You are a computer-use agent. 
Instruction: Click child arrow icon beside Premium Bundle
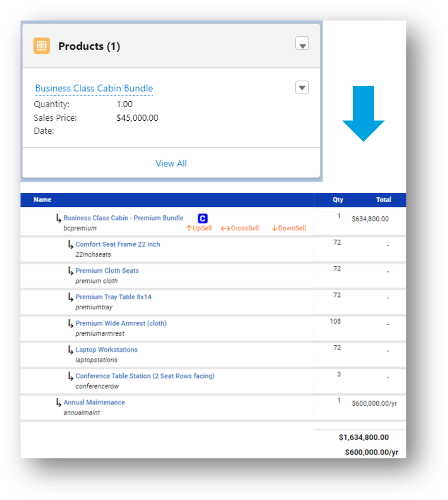[x=59, y=218]
